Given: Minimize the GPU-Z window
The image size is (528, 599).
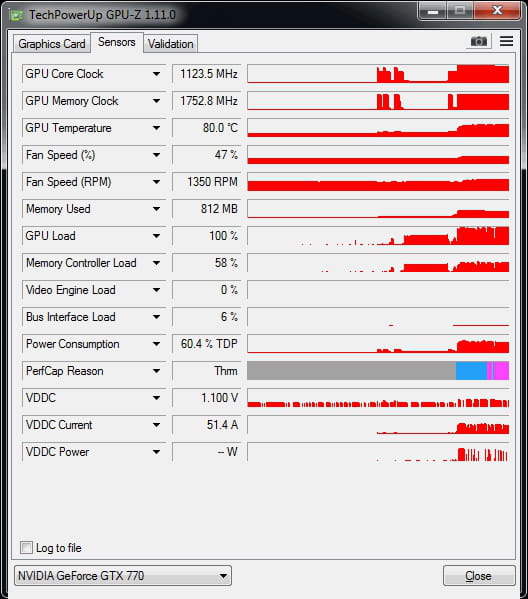Looking at the screenshot, I should pyautogui.click(x=432, y=10).
